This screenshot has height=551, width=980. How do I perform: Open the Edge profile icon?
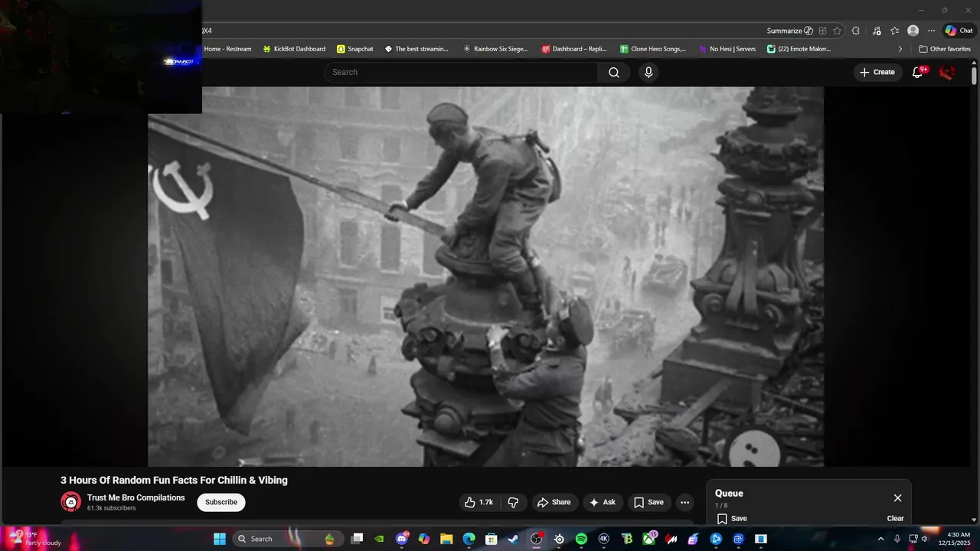click(x=913, y=31)
